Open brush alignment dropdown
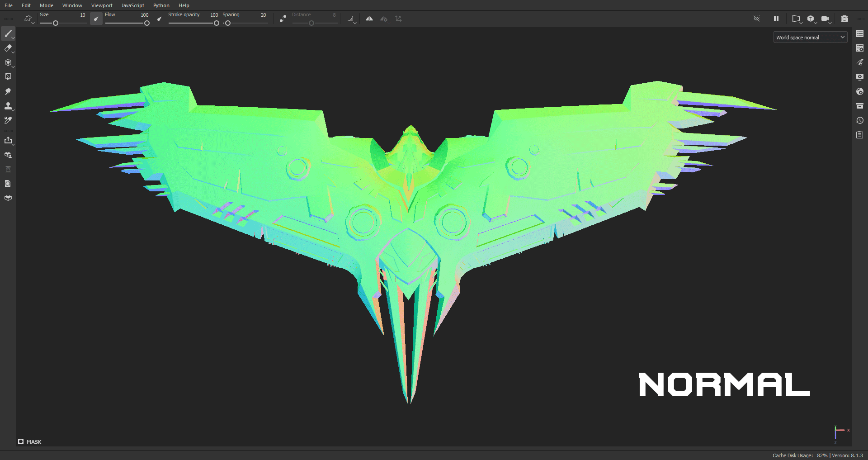This screenshot has height=460, width=868. pos(351,19)
